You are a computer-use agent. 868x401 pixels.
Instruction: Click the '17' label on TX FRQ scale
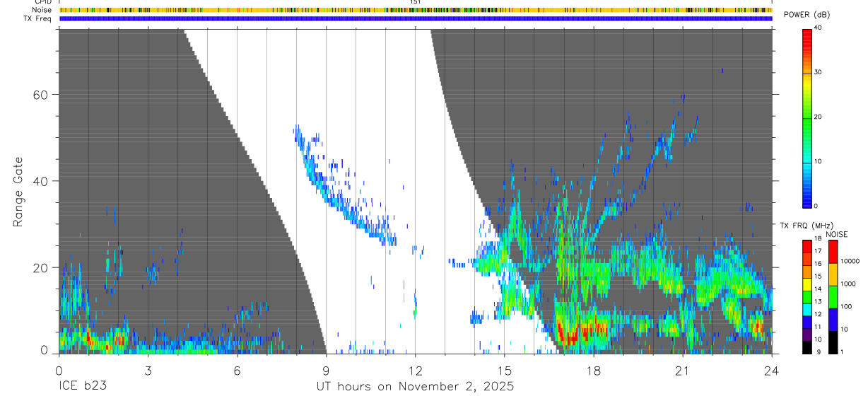(818, 252)
